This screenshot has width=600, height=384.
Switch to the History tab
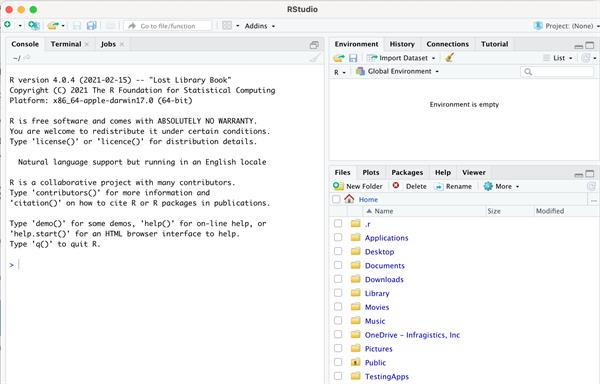(402, 44)
